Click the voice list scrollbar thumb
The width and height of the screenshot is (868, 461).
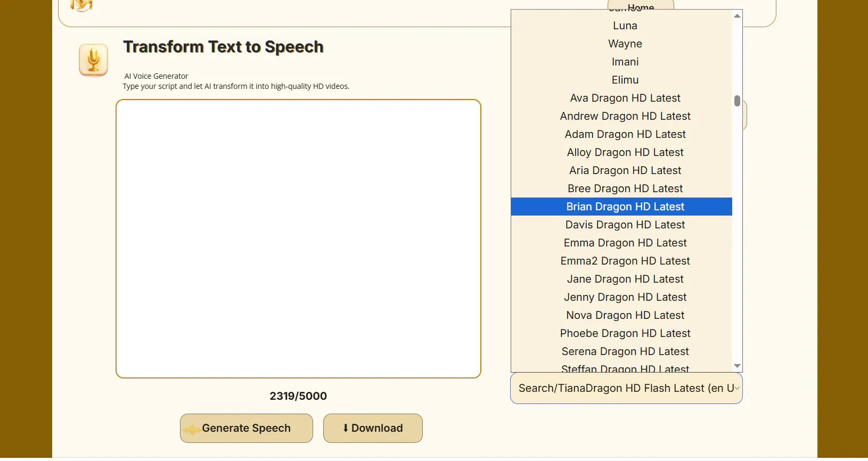point(737,101)
